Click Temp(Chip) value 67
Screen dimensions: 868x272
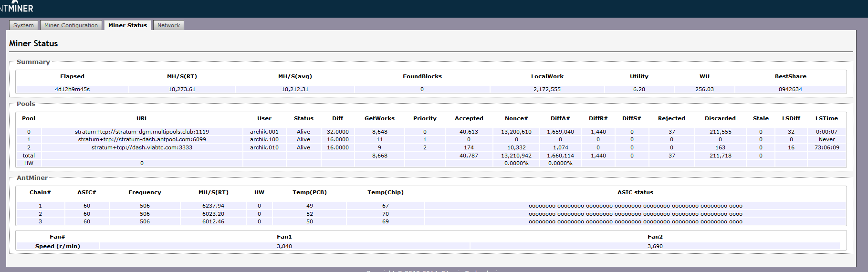(x=386, y=206)
